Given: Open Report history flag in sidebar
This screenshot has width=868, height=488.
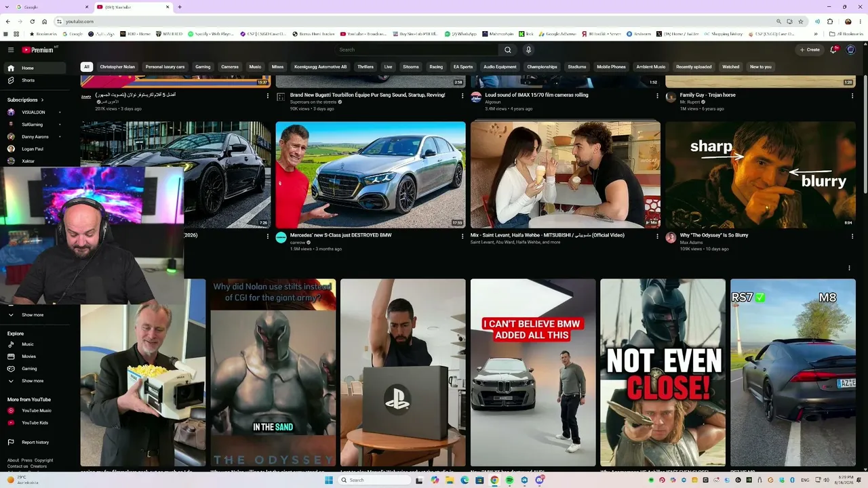Looking at the screenshot, I should (11, 442).
